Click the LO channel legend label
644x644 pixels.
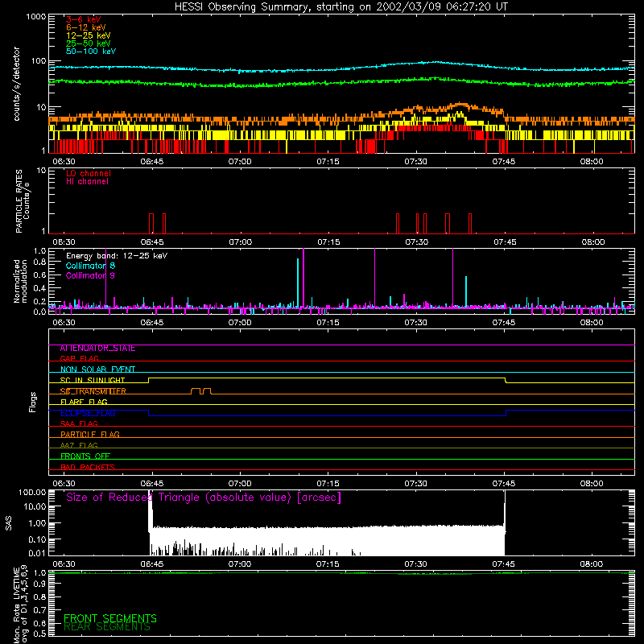pos(89,173)
